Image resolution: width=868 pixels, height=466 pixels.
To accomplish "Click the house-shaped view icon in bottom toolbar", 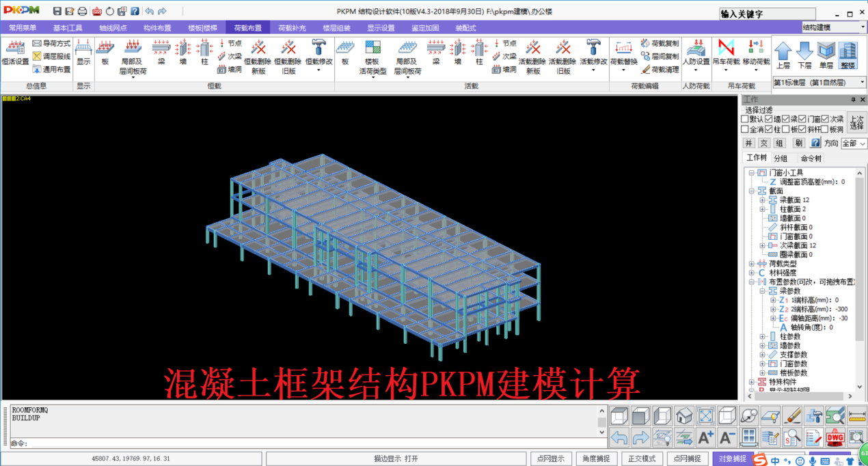I will coord(684,415).
